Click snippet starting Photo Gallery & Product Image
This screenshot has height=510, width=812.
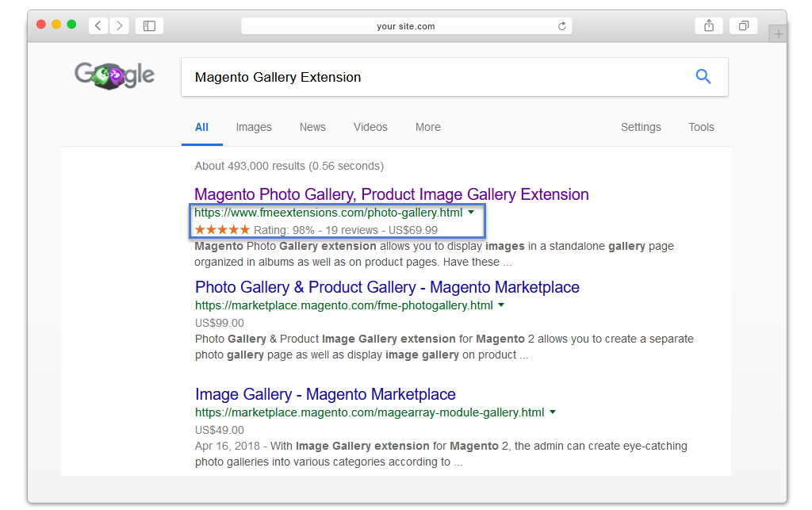(x=444, y=347)
